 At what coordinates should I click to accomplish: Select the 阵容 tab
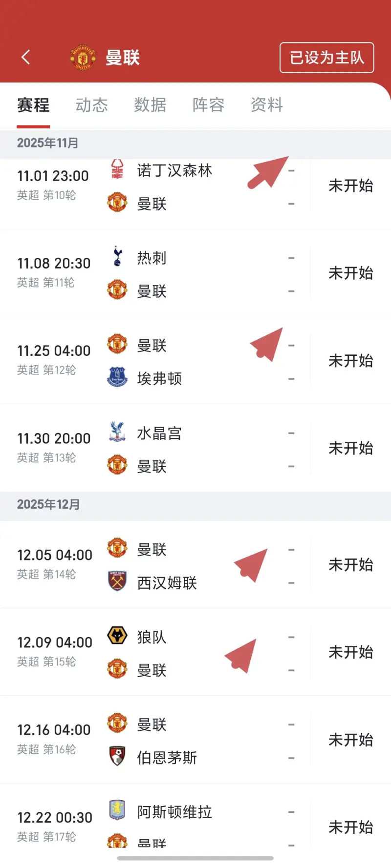[x=208, y=105]
